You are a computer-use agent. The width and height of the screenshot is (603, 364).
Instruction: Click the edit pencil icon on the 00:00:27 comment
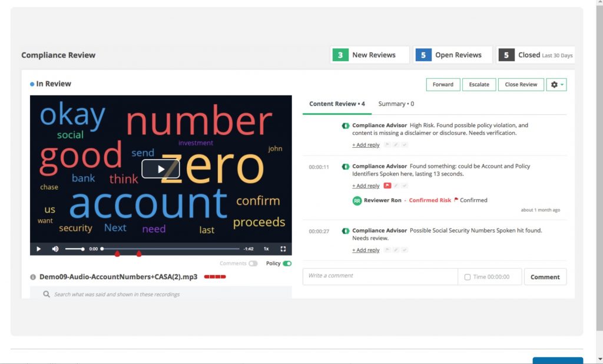(396, 250)
